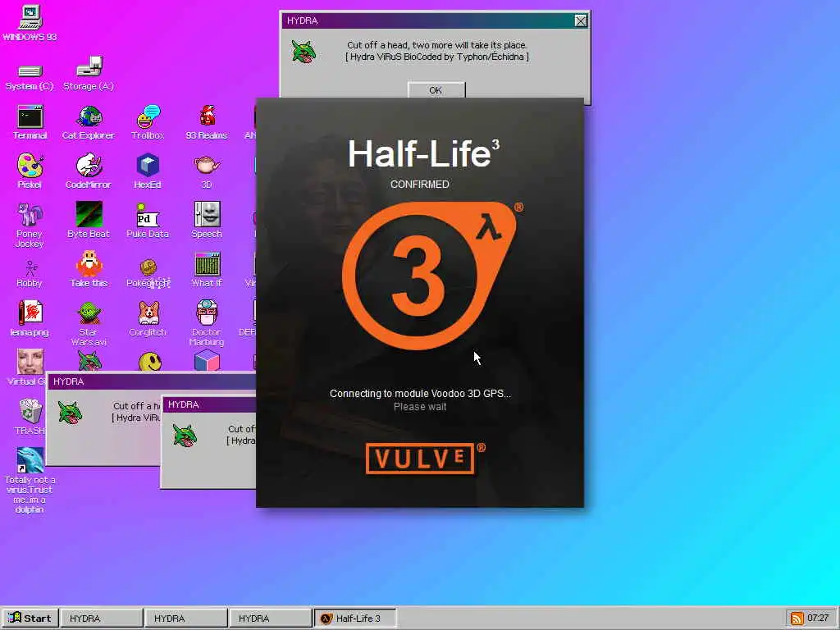
Task: Click the Half-Life 3 orange lambda logo
Action: coord(430,276)
